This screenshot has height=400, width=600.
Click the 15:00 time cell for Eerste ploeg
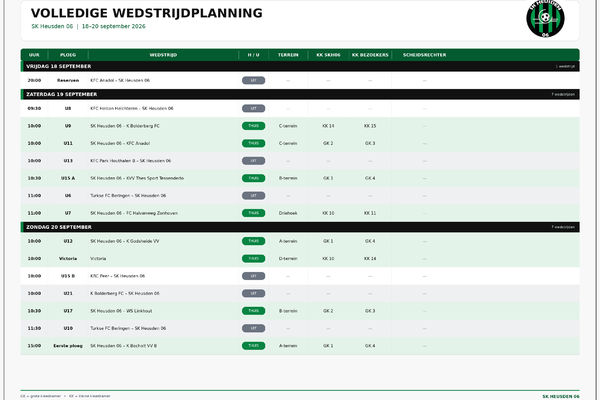coord(34,346)
